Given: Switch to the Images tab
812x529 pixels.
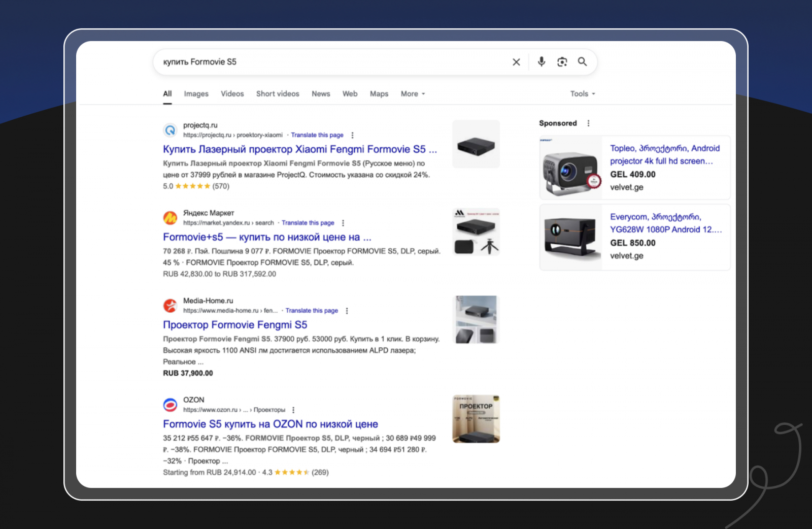Looking at the screenshot, I should pyautogui.click(x=196, y=94).
